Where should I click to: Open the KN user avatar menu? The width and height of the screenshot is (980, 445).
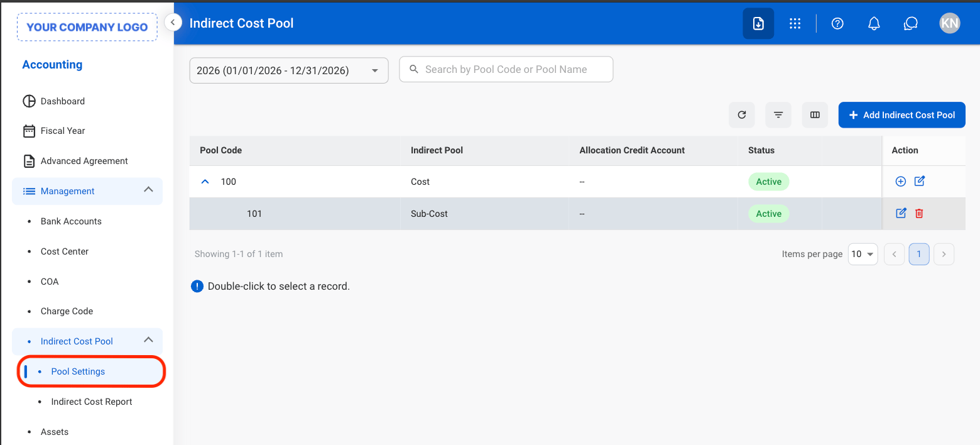950,23
